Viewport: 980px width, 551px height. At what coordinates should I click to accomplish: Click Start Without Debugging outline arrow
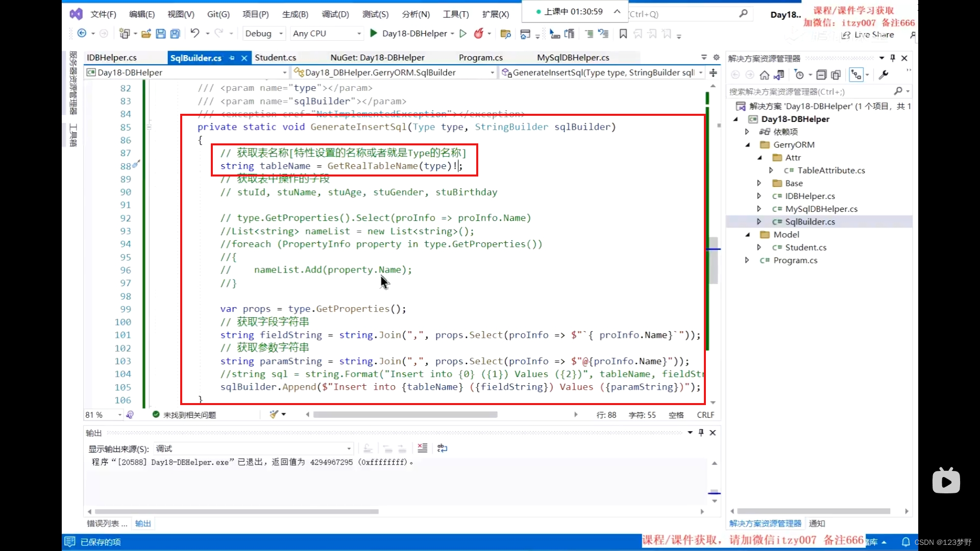click(463, 34)
